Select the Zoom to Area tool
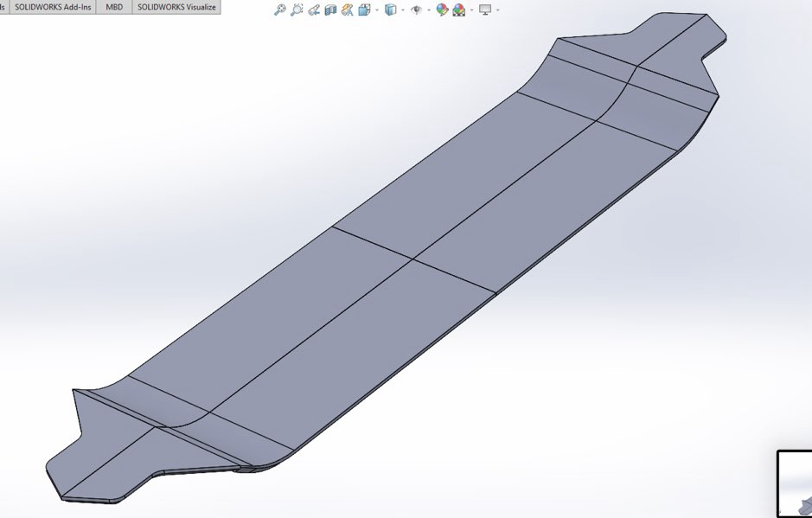This screenshot has width=812, height=518. click(x=297, y=10)
